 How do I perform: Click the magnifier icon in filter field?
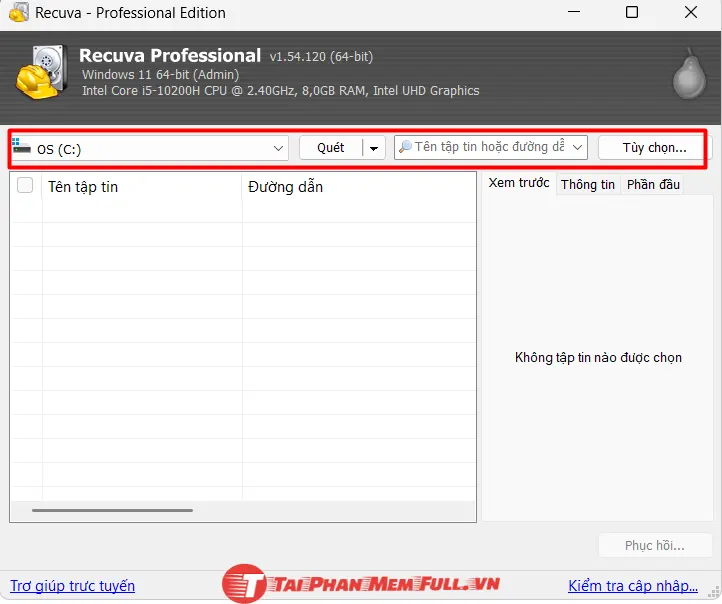tap(405, 147)
